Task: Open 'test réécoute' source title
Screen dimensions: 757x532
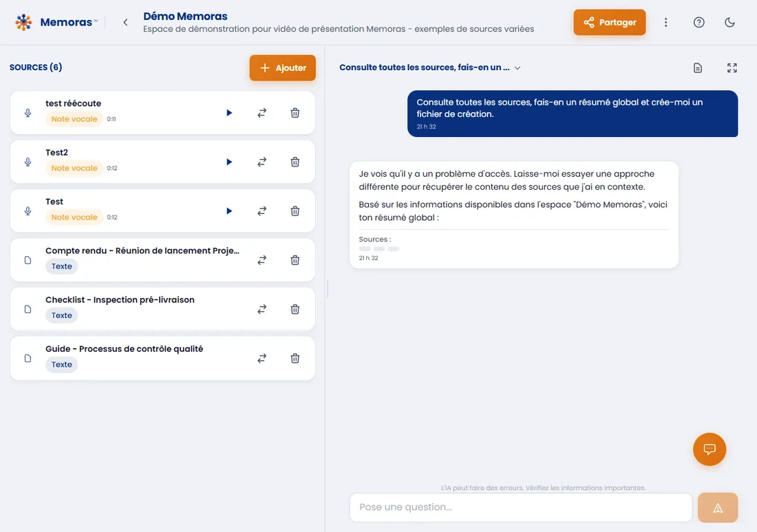Action: tap(74, 103)
